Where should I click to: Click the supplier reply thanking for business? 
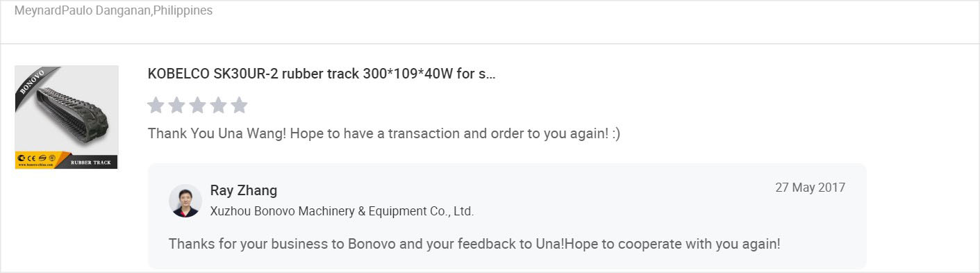click(474, 245)
